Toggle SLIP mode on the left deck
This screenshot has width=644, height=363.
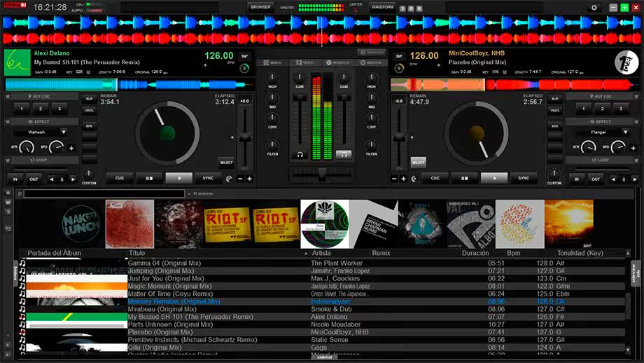89,99
